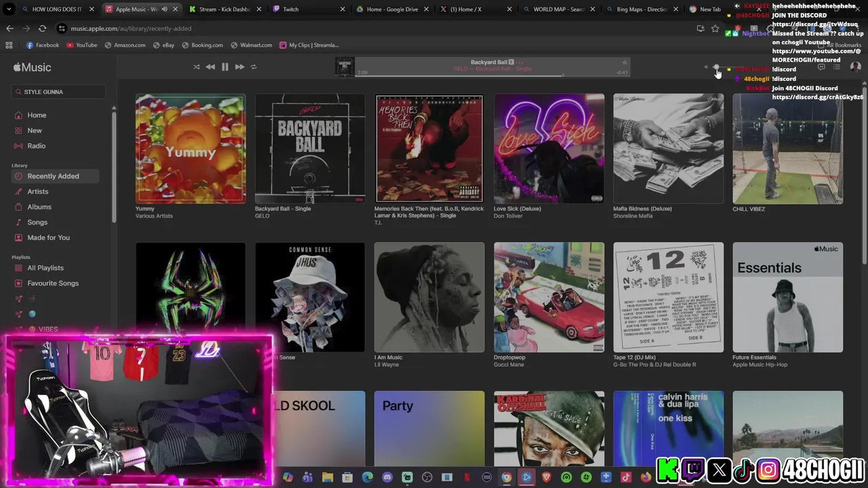Image resolution: width=868 pixels, height=488 pixels.
Task: Click the Apple Music logo
Action: (x=33, y=67)
